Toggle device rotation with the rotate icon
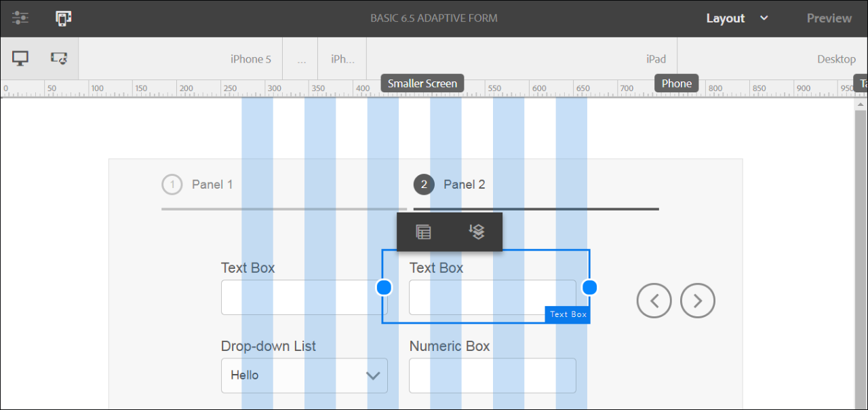Image resolution: width=868 pixels, height=410 pixels. [x=58, y=58]
